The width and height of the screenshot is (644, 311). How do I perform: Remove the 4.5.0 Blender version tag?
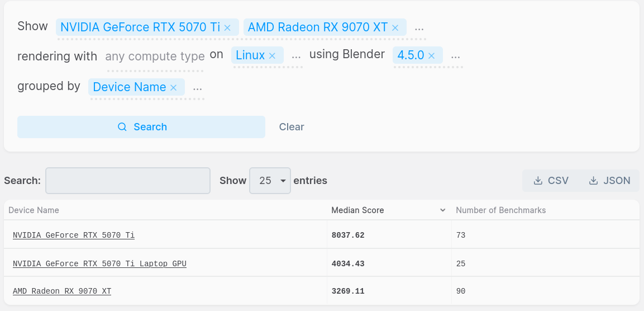pyautogui.click(x=431, y=55)
